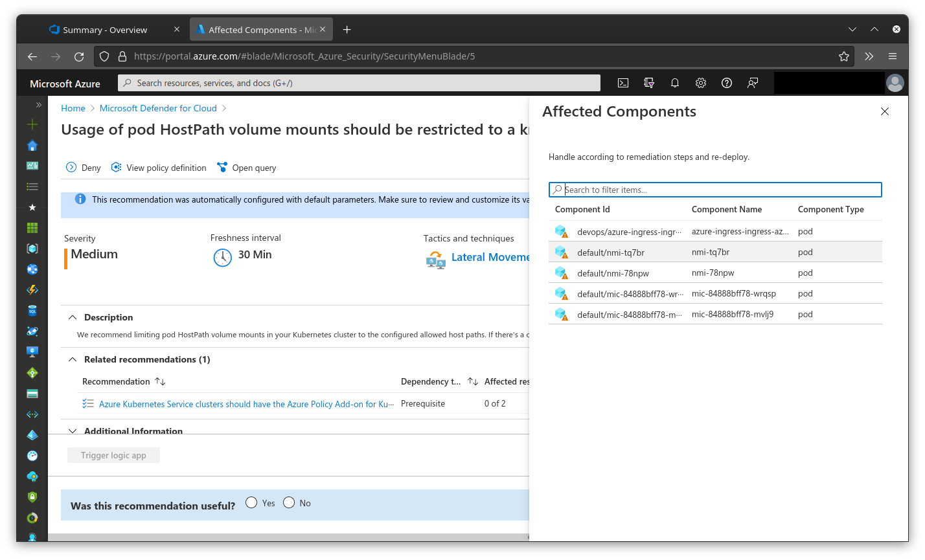
Task: Sort by the Dependency type column arrows
Action: tap(472, 381)
